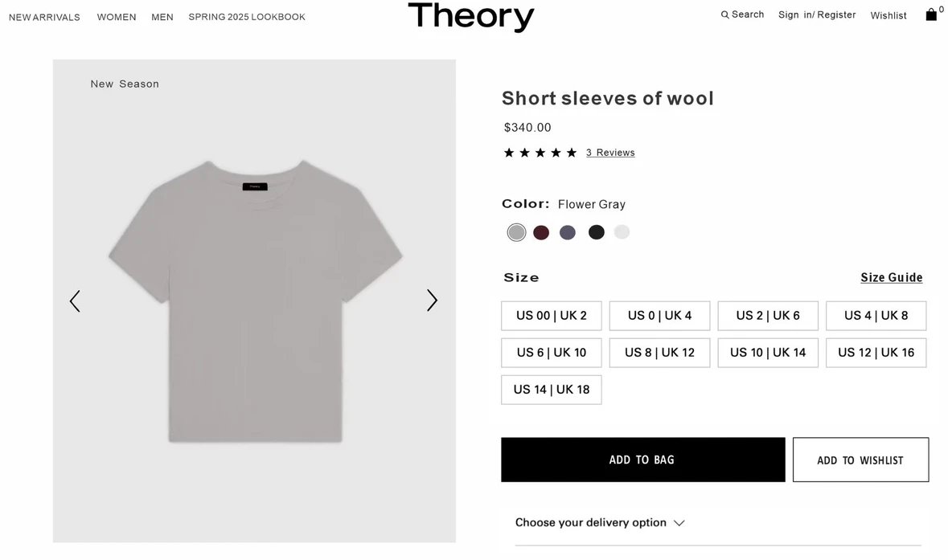Show the previous product image
This screenshot has height=560, width=948.
point(75,301)
